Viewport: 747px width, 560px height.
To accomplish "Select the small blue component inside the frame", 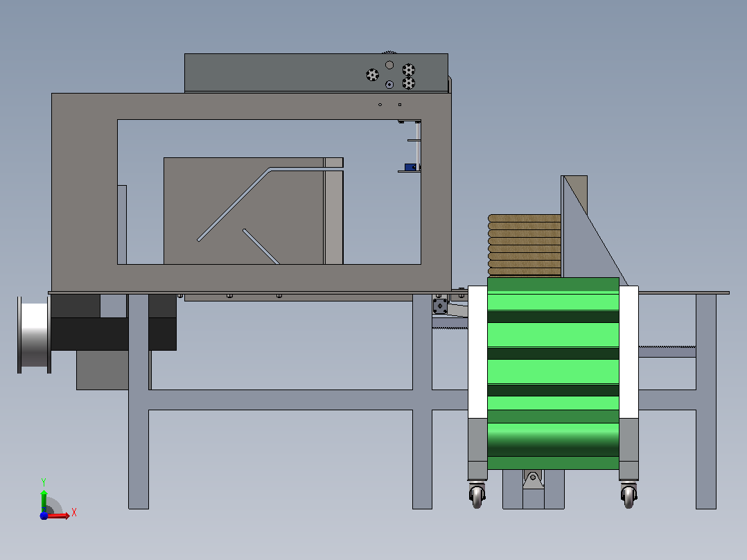I will tap(411, 167).
